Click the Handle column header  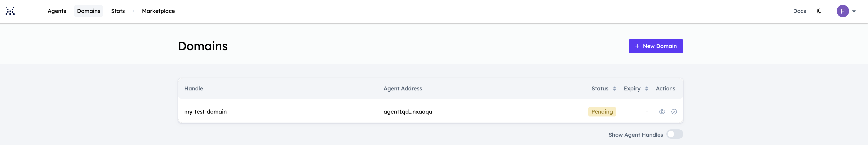tap(194, 88)
